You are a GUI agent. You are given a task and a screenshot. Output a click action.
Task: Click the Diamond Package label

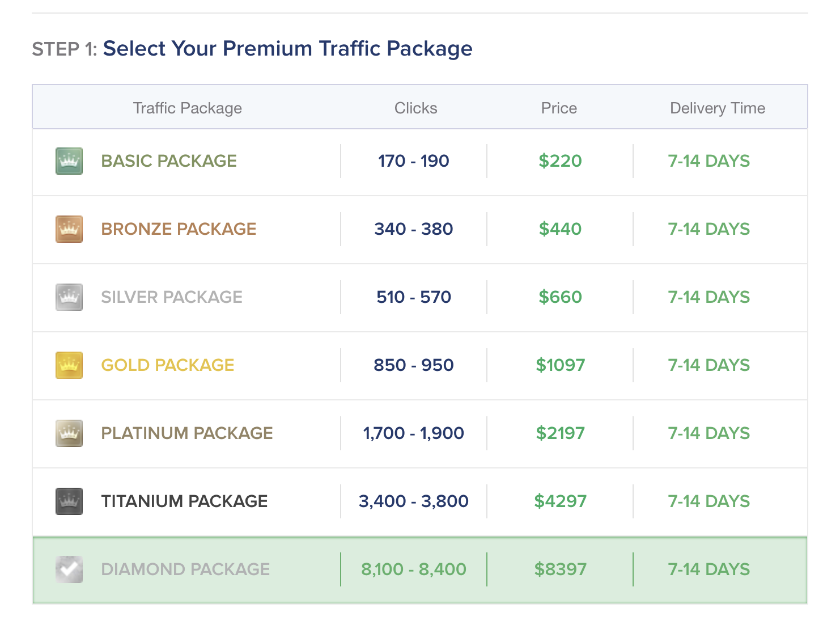pyautogui.click(x=185, y=569)
